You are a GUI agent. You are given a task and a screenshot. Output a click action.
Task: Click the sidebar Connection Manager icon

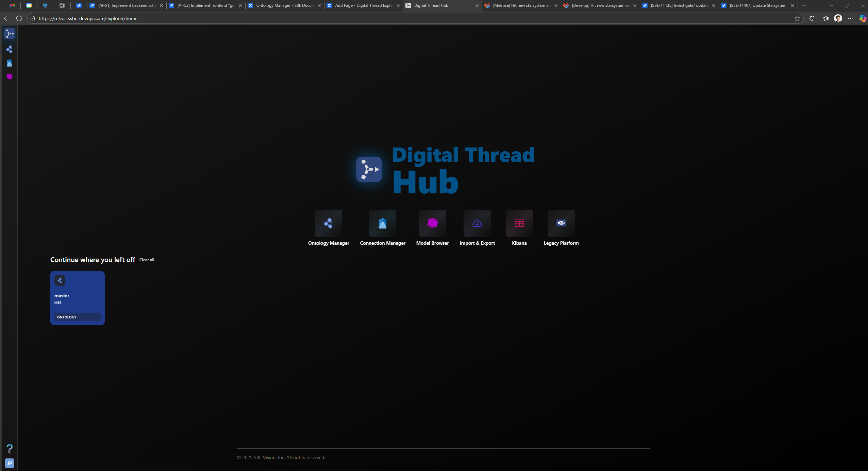[x=10, y=63]
